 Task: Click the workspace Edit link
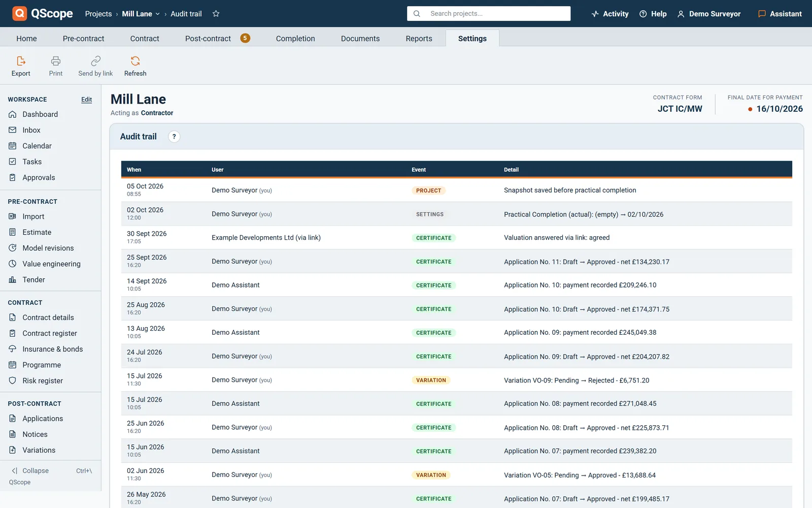[87, 100]
